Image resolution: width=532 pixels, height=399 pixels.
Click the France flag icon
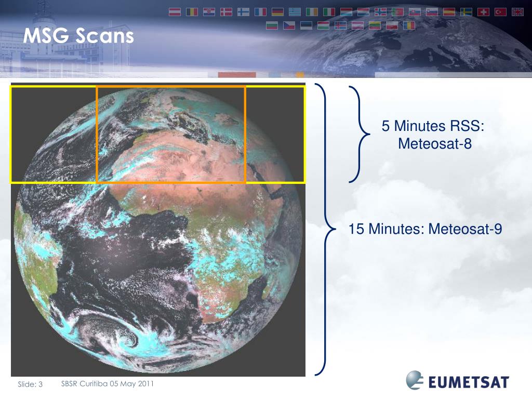pos(260,12)
